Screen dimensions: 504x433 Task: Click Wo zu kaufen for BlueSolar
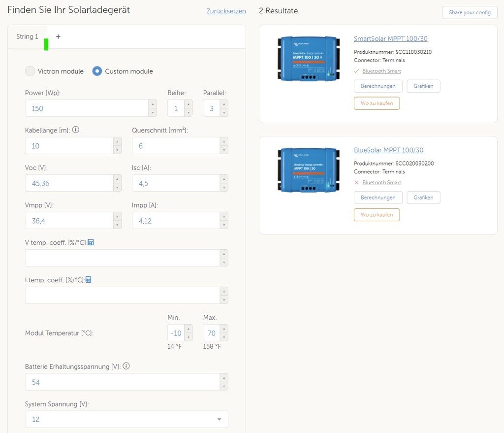pos(377,215)
